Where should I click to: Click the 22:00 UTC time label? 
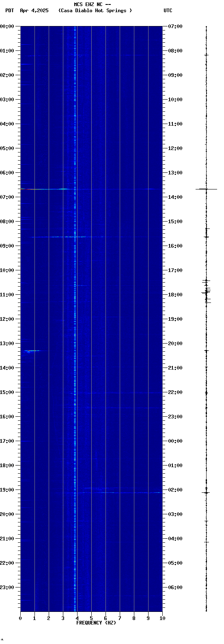(x=175, y=392)
